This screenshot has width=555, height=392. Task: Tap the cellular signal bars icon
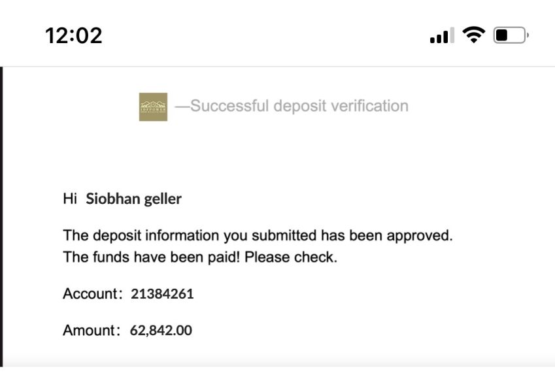click(442, 37)
